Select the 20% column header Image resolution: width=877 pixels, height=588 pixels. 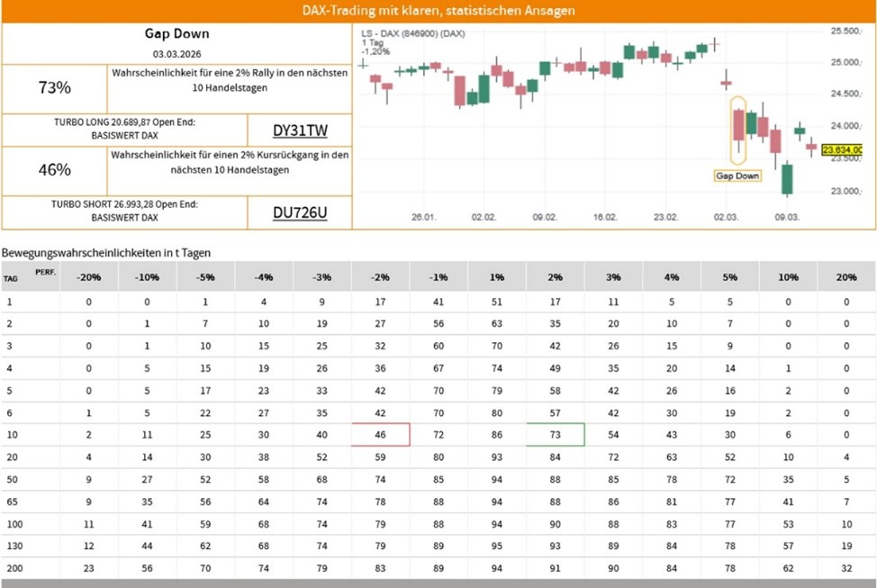(x=846, y=276)
